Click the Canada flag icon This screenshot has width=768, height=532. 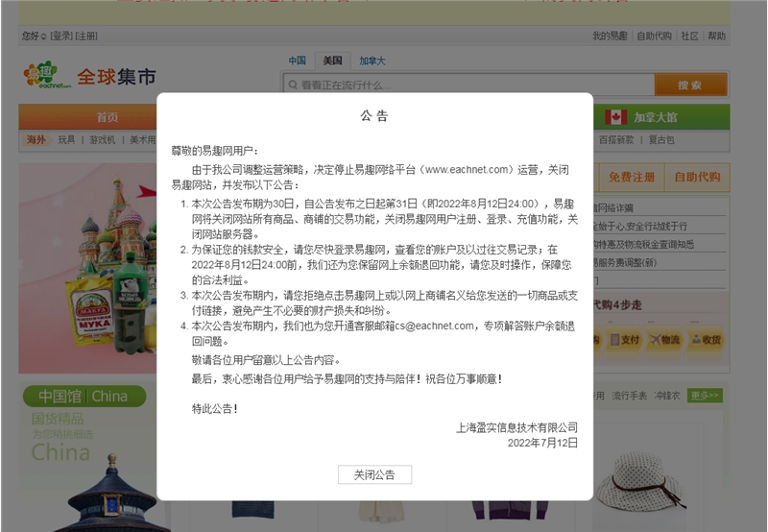[615, 117]
